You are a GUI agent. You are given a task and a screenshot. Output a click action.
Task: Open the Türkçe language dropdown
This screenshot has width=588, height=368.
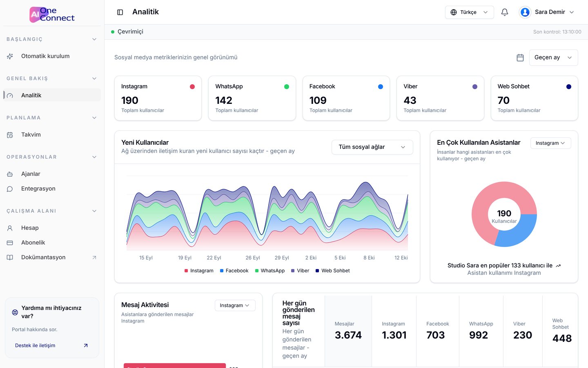470,12
